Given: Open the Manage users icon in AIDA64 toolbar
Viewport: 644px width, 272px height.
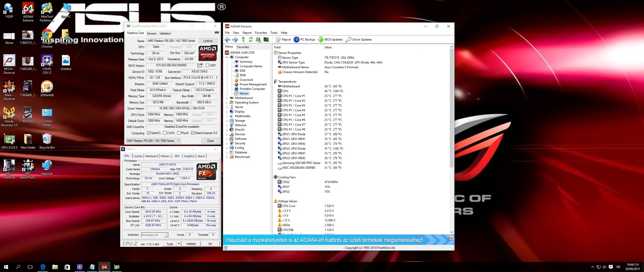Looking at the screenshot, I should click(258, 39).
